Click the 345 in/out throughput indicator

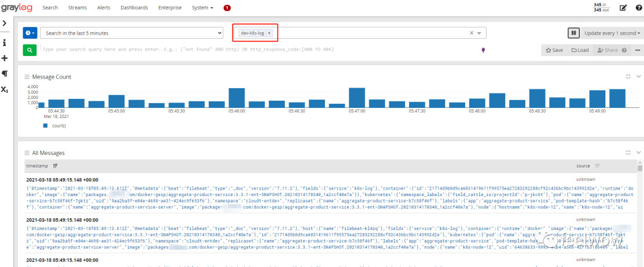point(601,7)
